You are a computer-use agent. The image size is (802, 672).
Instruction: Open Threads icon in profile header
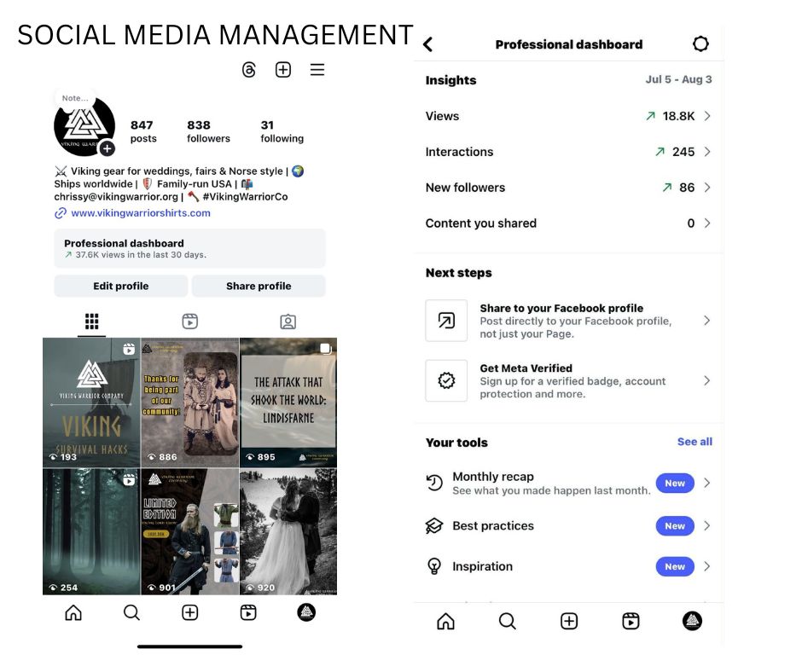[249, 70]
